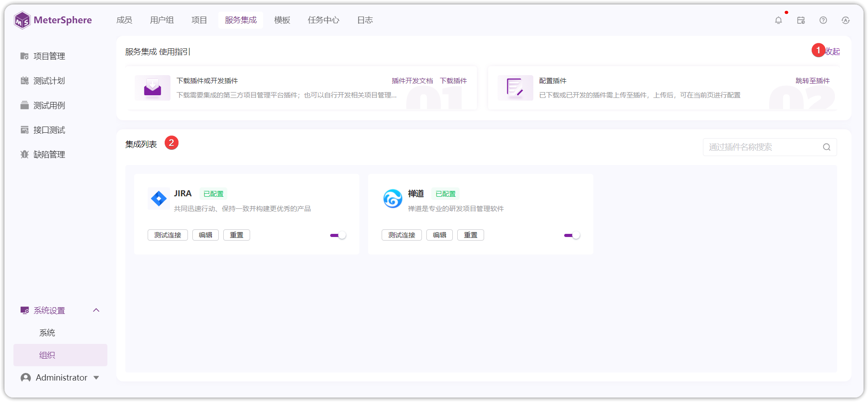Viewport: 868px width, 402px height.
Task: Toggle the 禅道 integration switch
Action: (572, 235)
